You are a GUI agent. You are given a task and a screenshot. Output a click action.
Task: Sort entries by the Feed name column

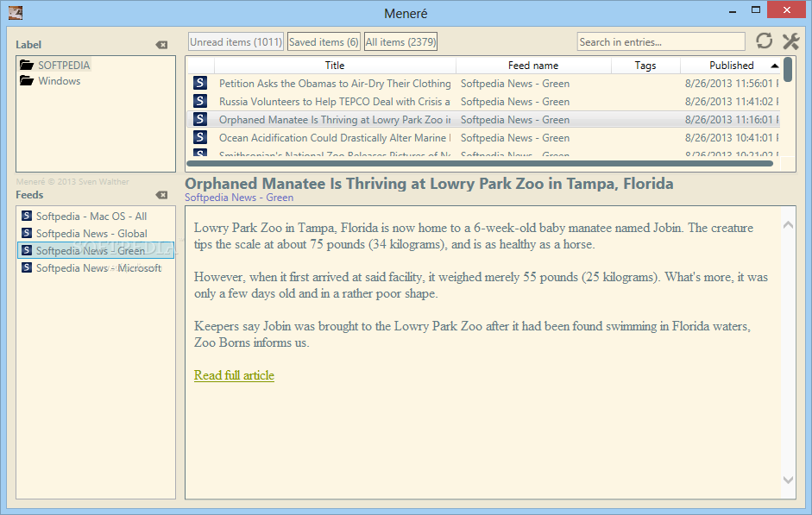point(533,66)
